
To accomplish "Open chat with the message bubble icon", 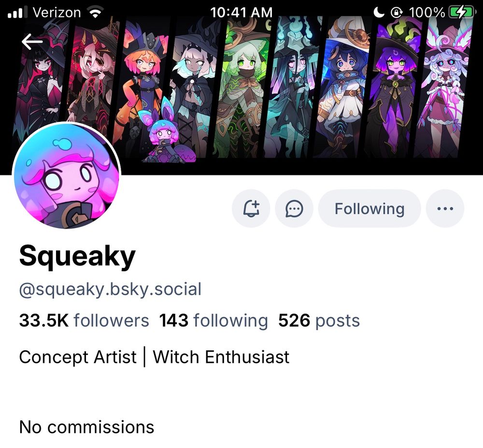I will click(294, 209).
